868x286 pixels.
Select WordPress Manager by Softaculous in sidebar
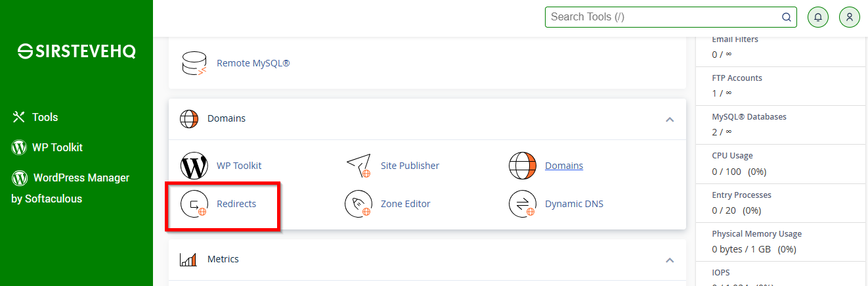(x=70, y=188)
